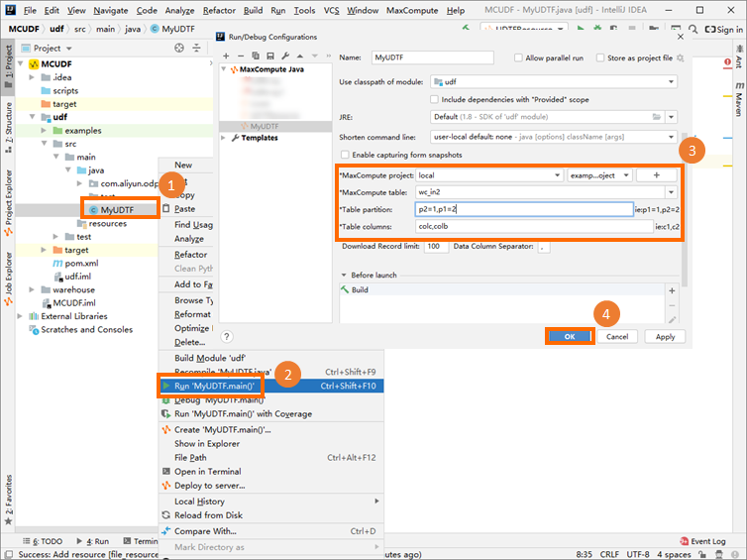
Task: Add a Before launch task plus icon
Action: (672, 290)
